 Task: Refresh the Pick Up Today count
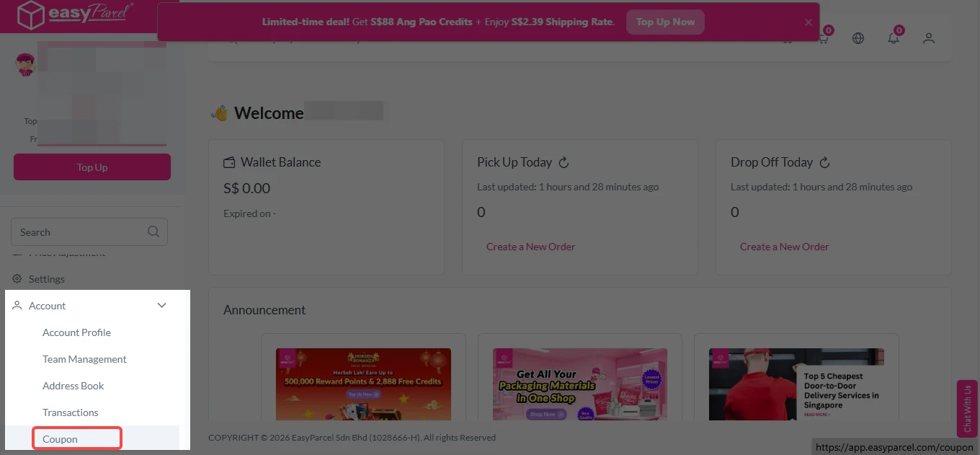pos(564,162)
